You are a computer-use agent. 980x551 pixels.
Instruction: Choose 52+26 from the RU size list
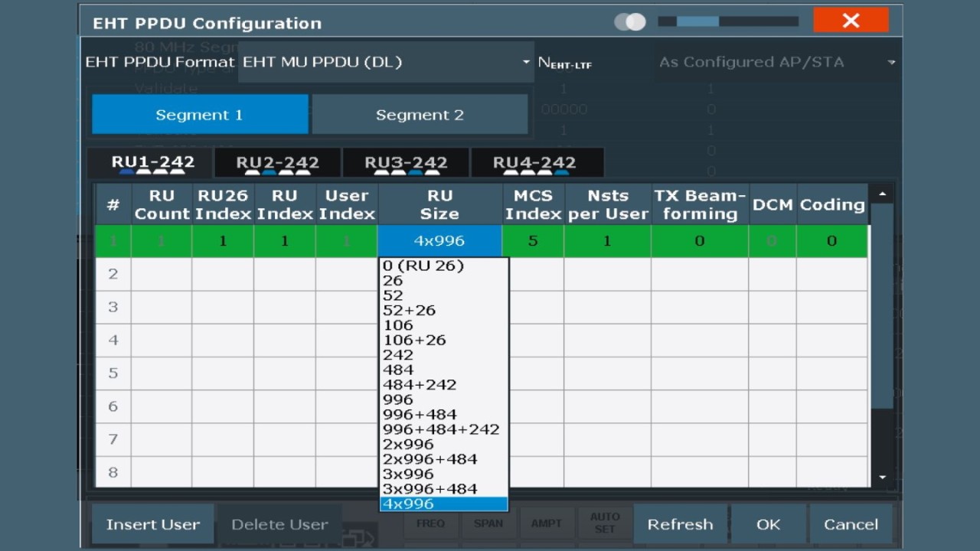pyautogui.click(x=444, y=311)
